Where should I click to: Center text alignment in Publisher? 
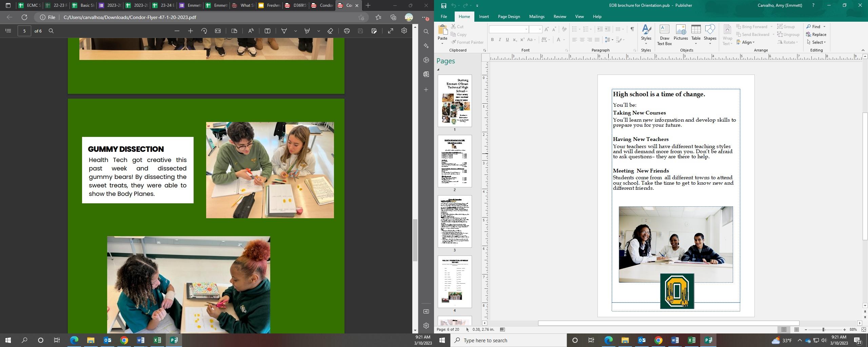582,40
